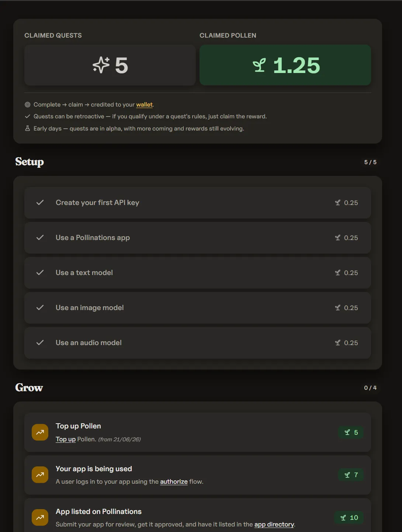The image size is (402, 532).
Task: Click the checkmark on Use an audio model
Action: [x=40, y=343]
